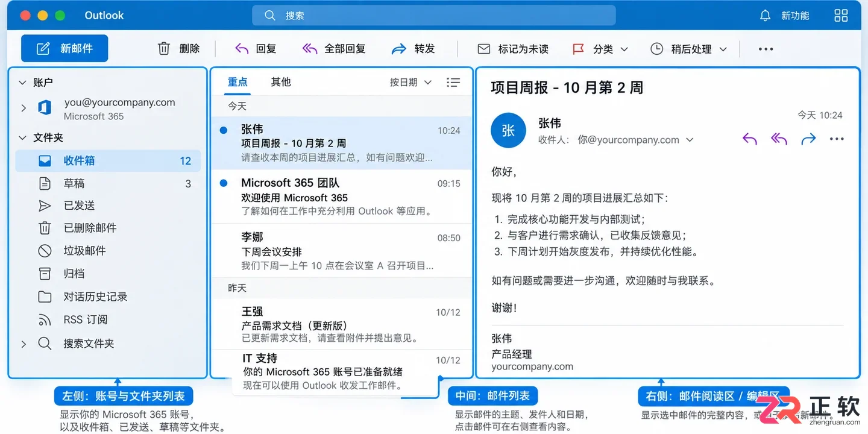The image size is (868, 434).
Task: Click 转发 in the top toolbar
Action: point(414,49)
